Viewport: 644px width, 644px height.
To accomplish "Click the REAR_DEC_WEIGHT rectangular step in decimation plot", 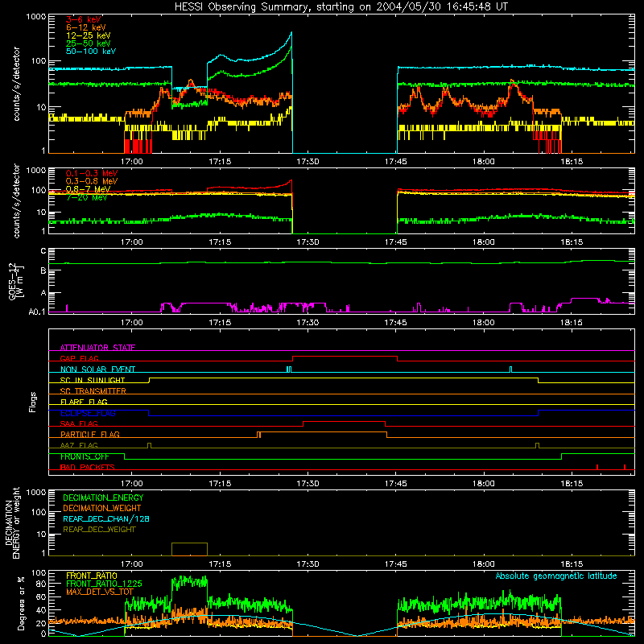I will tap(189, 549).
